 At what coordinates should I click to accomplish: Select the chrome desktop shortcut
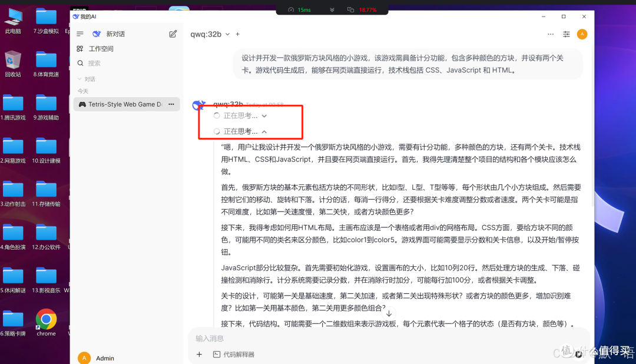46,323
